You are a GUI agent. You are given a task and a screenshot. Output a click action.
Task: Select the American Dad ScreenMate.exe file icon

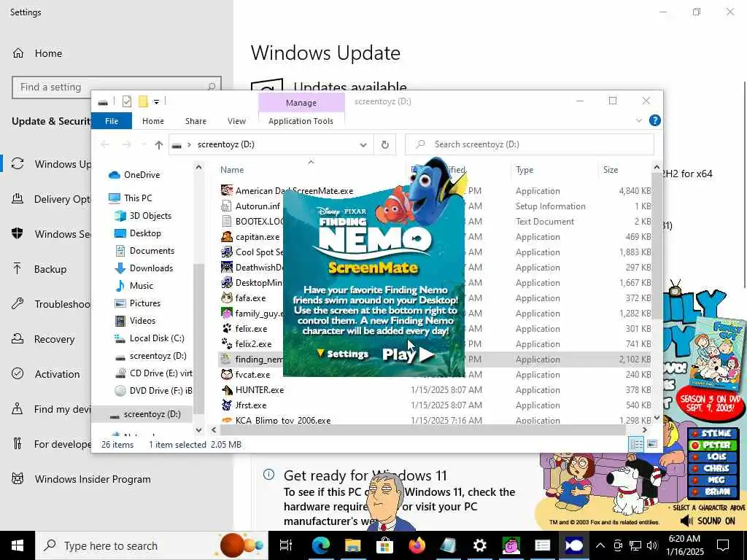227,190
